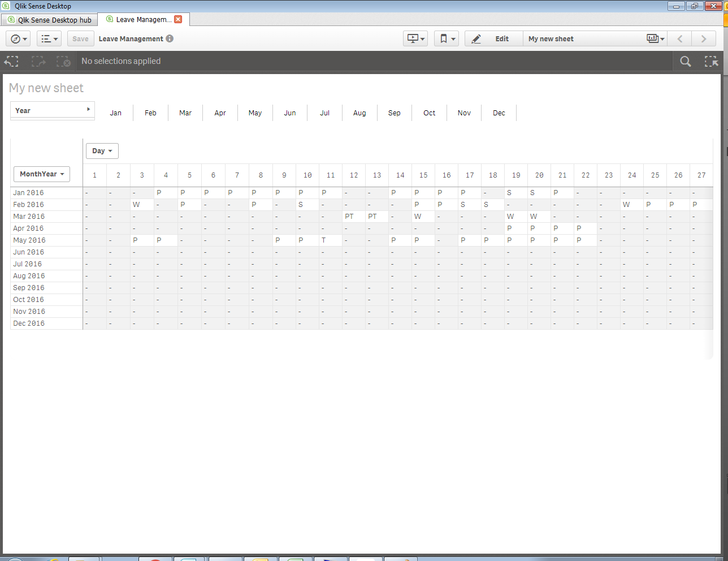Open the selections tool
This screenshot has width=728, height=561.
pos(711,61)
